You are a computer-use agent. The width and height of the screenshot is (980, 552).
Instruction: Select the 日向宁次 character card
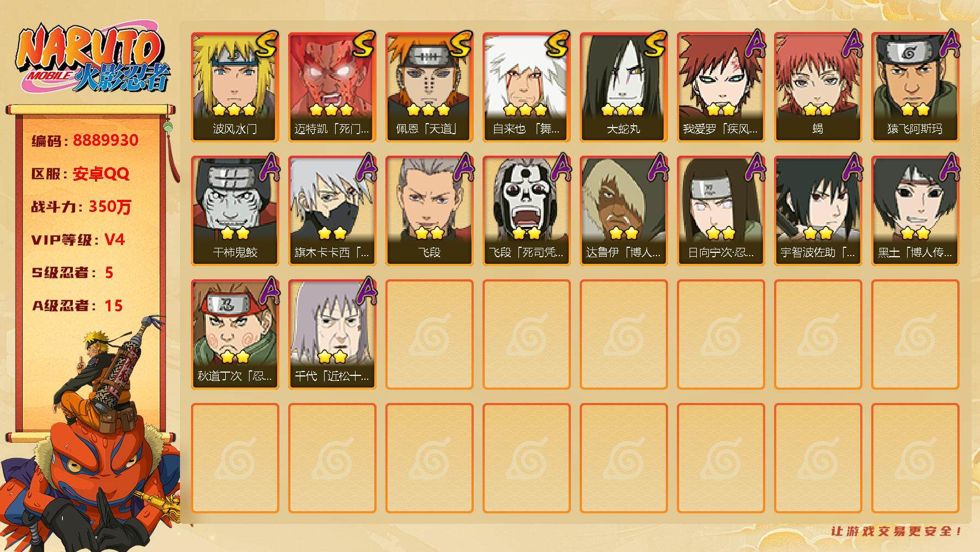point(721,211)
